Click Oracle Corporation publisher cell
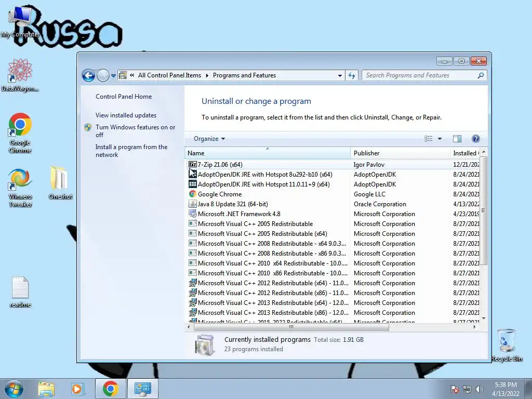This screenshot has width=532, height=399. (380, 204)
